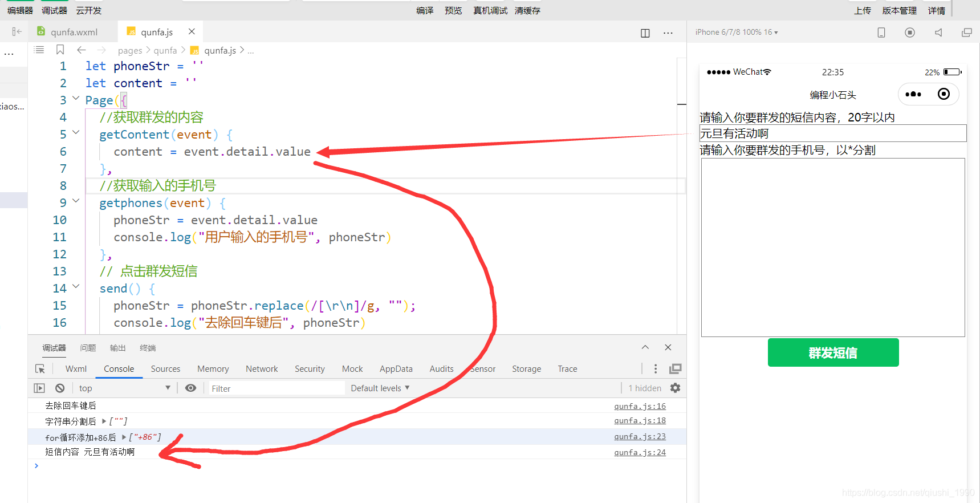Open the AppData tab
Image resolution: width=980 pixels, height=503 pixels.
click(396, 369)
